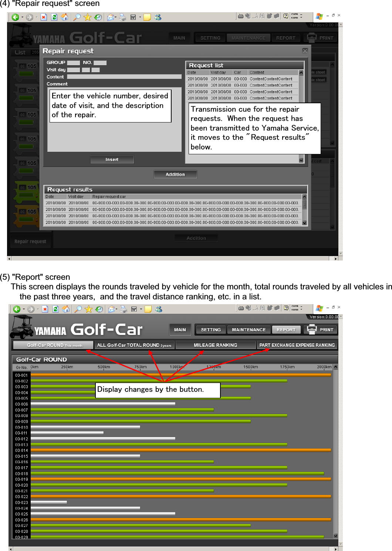The height and width of the screenshot is (551, 392).
Task: Expand the Mail icon dropdown arrow
Action: 116,17
